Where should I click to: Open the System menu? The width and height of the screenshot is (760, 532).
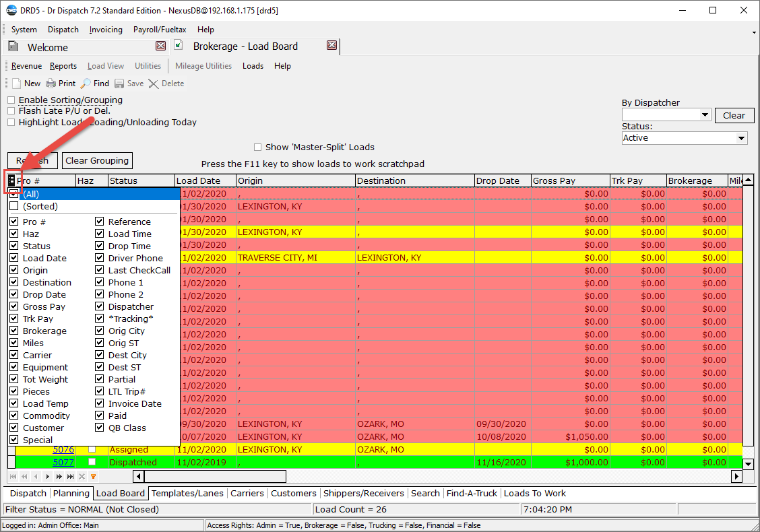(24, 30)
